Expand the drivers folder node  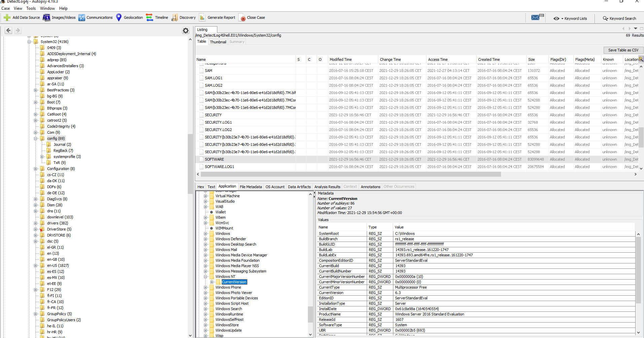[36, 223]
